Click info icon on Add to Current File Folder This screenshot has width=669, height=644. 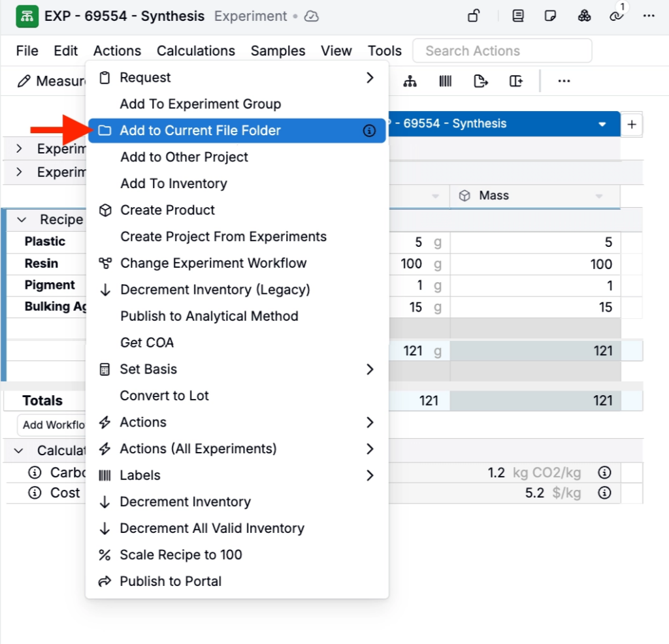point(369,131)
